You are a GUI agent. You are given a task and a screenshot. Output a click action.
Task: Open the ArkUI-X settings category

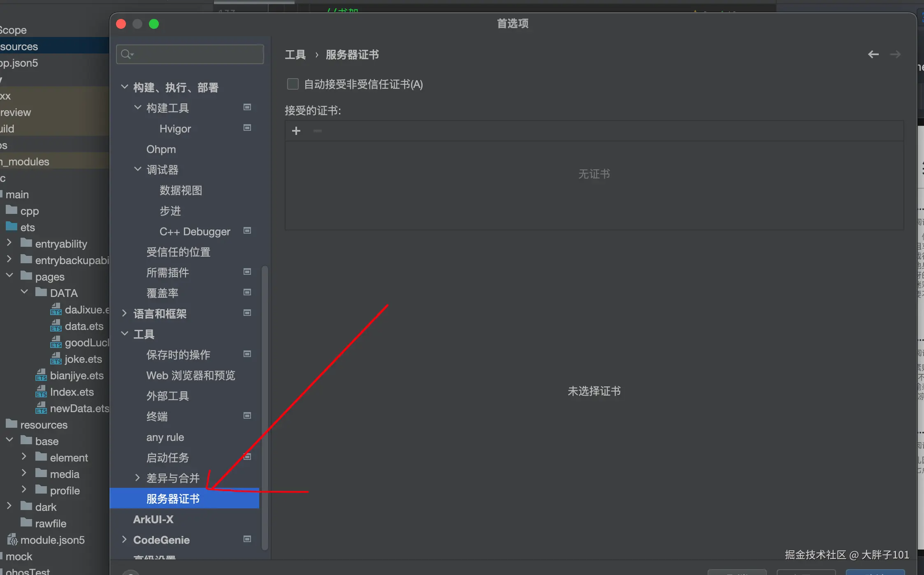153,519
